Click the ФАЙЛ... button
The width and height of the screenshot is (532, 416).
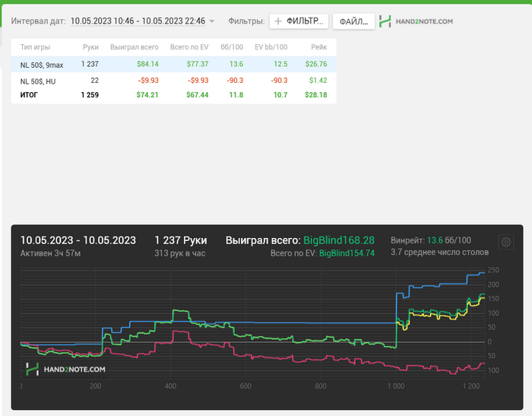[353, 21]
